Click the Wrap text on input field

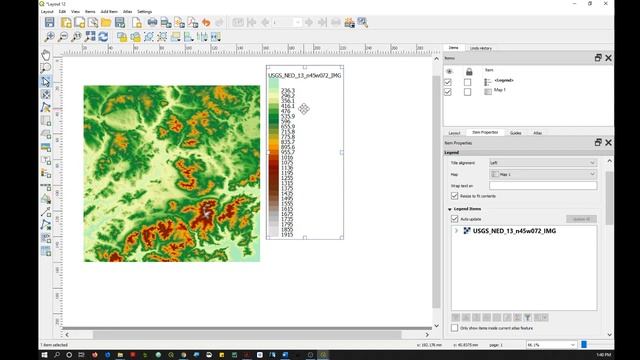tap(543, 186)
